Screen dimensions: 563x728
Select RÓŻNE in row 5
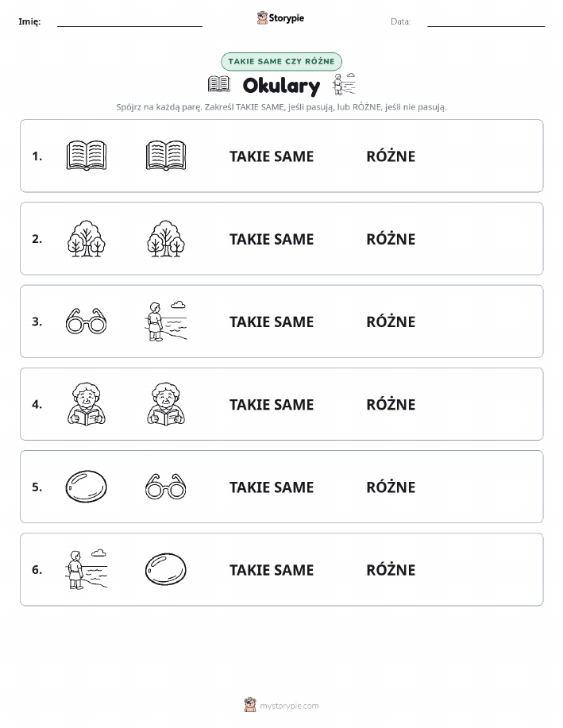point(391,486)
